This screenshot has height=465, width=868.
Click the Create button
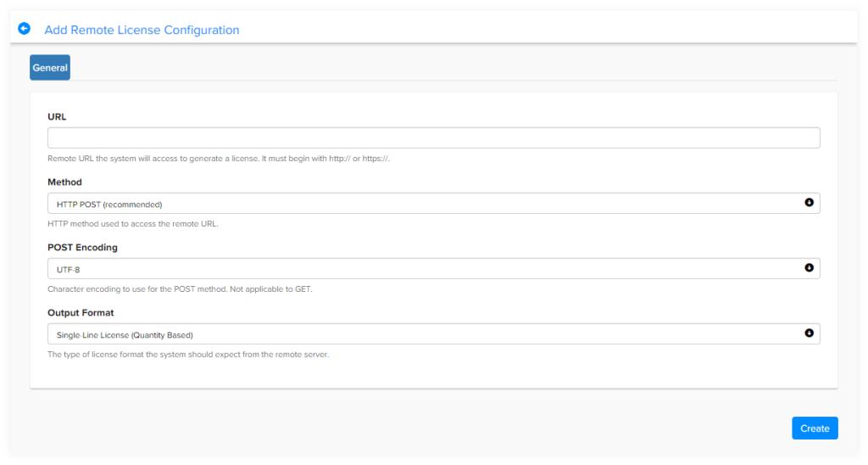coord(815,429)
